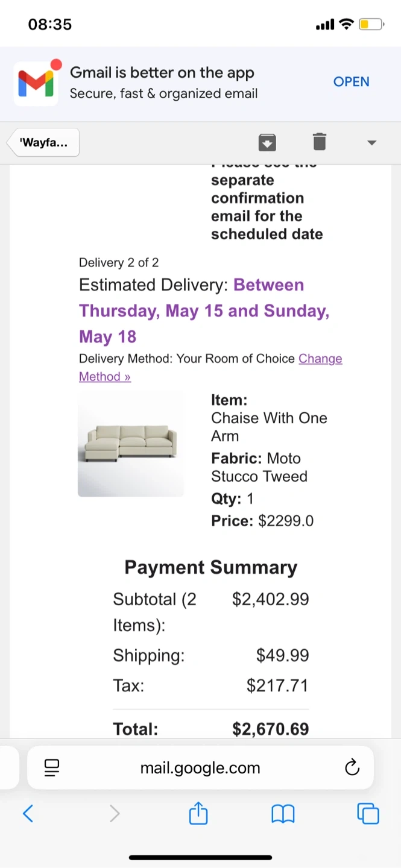The height and width of the screenshot is (868, 401).
Task: Navigate back in Safari
Action: point(28,814)
